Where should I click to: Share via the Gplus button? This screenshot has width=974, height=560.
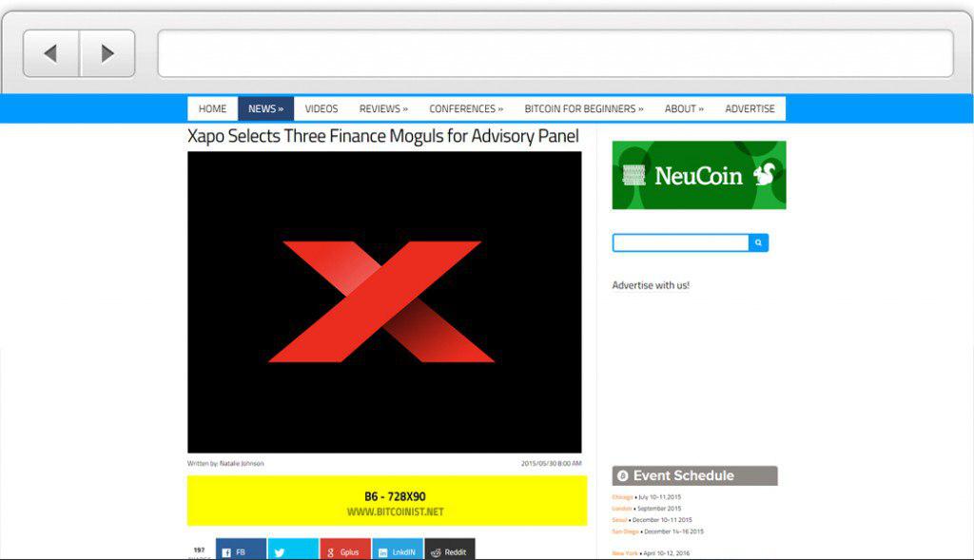tap(344, 550)
